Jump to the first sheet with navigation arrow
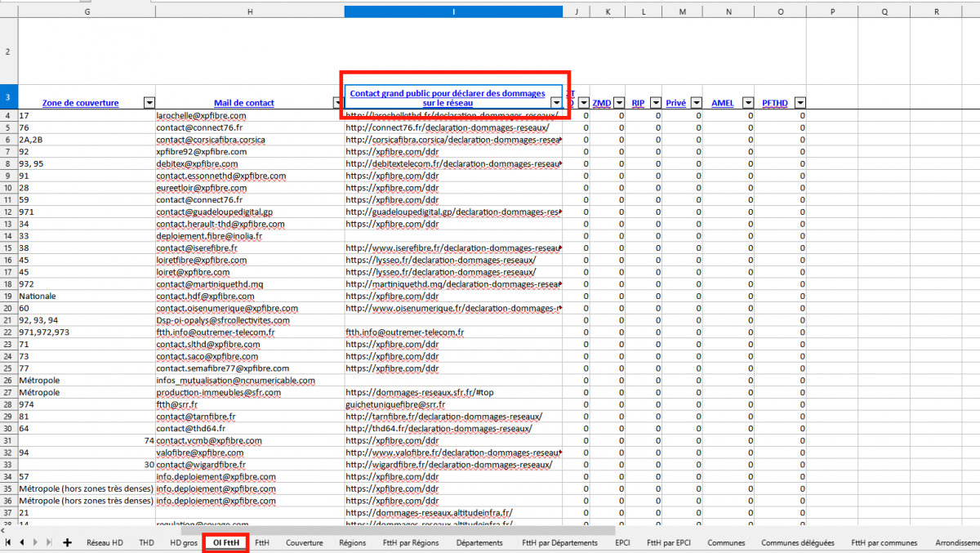Screen dimensions: 980x553 point(8,542)
